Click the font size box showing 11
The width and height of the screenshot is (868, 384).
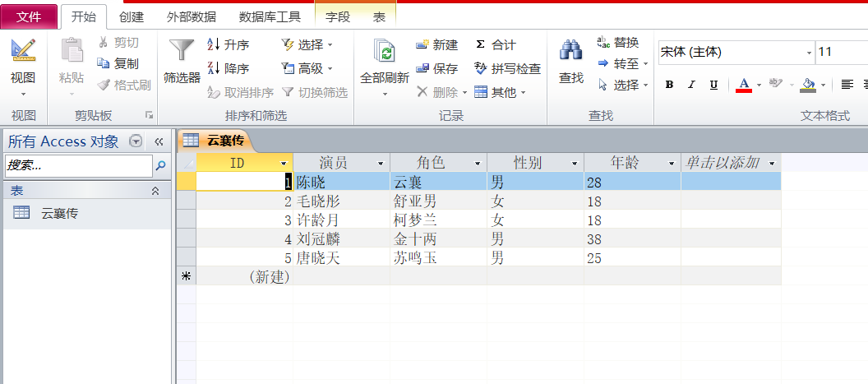coord(842,53)
